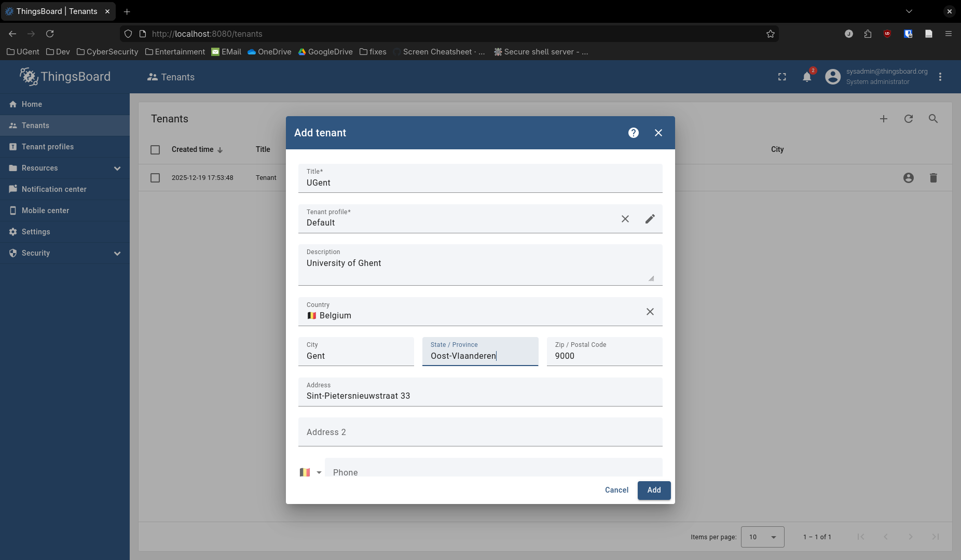
Task: Click into the Address 2 field
Action: click(480, 432)
